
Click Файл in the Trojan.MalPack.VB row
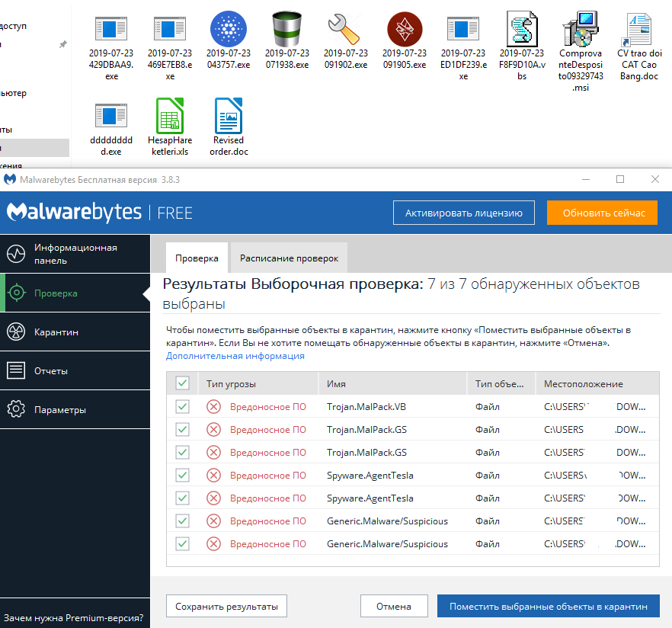(x=488, y=407)
